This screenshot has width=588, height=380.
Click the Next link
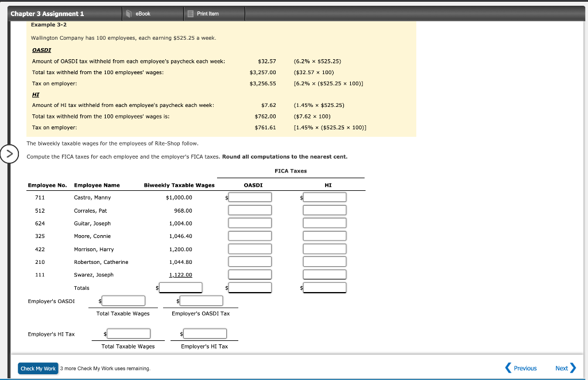(562, 368)
